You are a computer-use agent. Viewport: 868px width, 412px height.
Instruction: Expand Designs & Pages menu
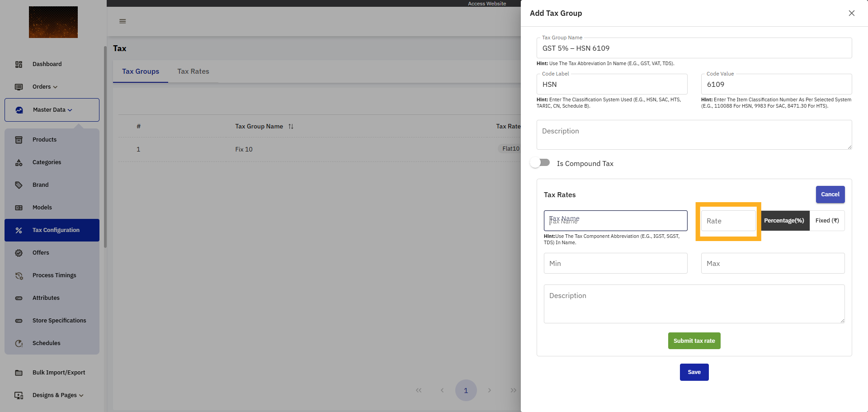coord(58,395)
